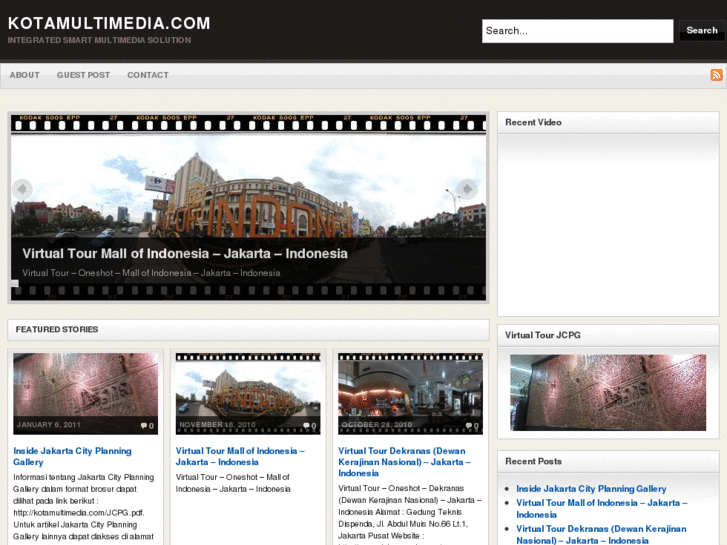Screen dimensions: 727x545
Task: Open the slider headline Virtual Tour Mall of Indonesia
Action: pos(185,253)
